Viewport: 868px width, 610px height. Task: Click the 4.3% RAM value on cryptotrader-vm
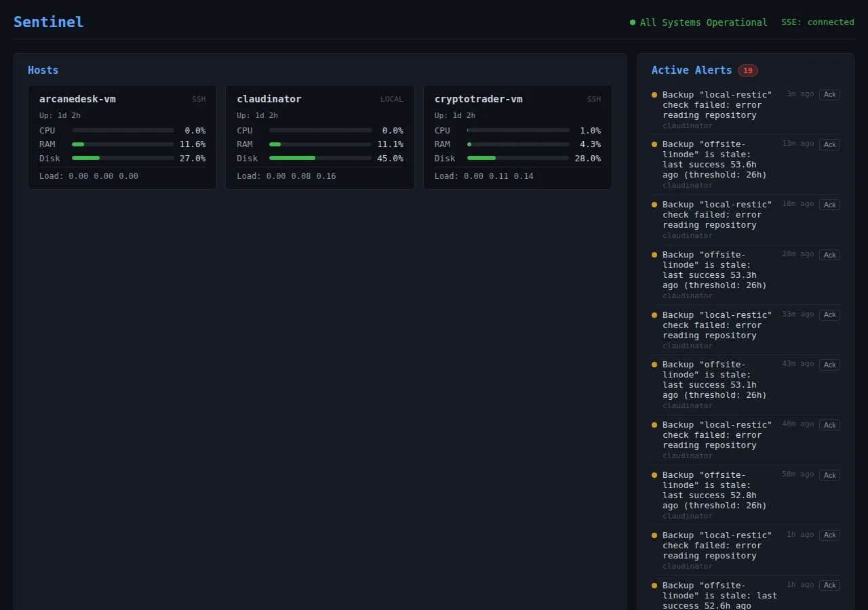590,144
